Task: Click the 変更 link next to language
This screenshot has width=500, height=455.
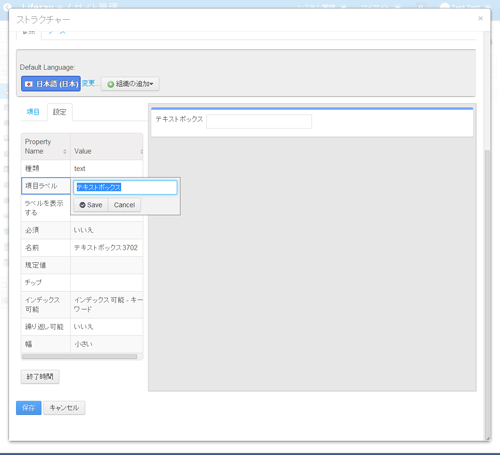Action: coord(88,83)
